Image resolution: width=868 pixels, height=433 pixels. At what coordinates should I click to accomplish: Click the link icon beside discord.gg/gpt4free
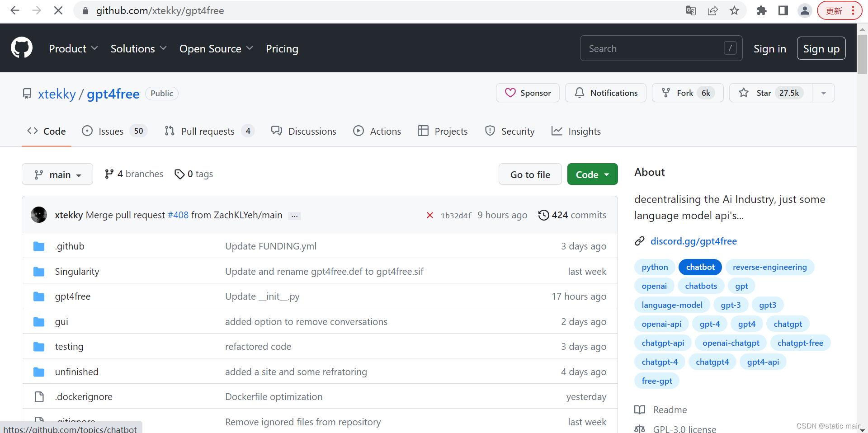640,241
